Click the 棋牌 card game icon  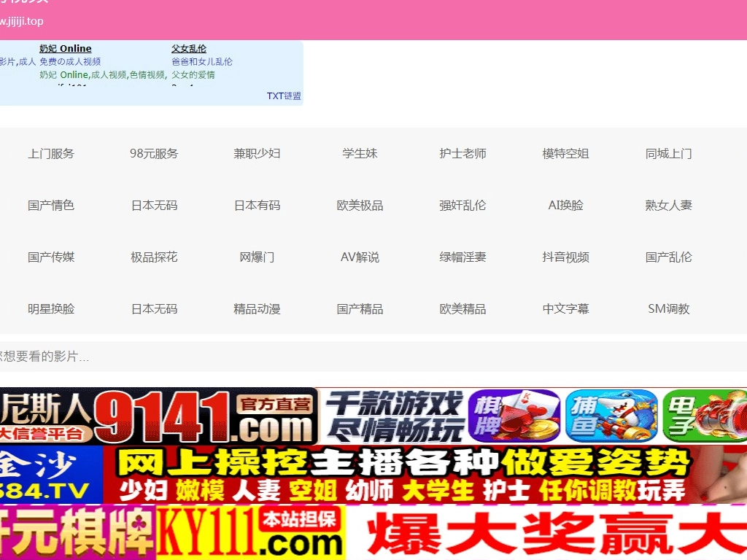coord(514,416)
